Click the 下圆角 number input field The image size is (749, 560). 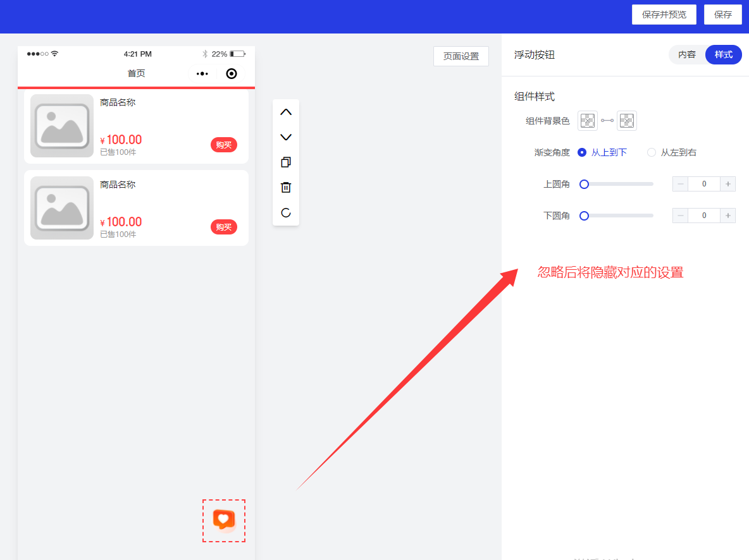click(x=704, y=216)
